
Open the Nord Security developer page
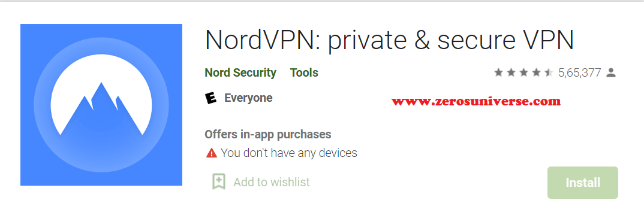click(240, 73)
